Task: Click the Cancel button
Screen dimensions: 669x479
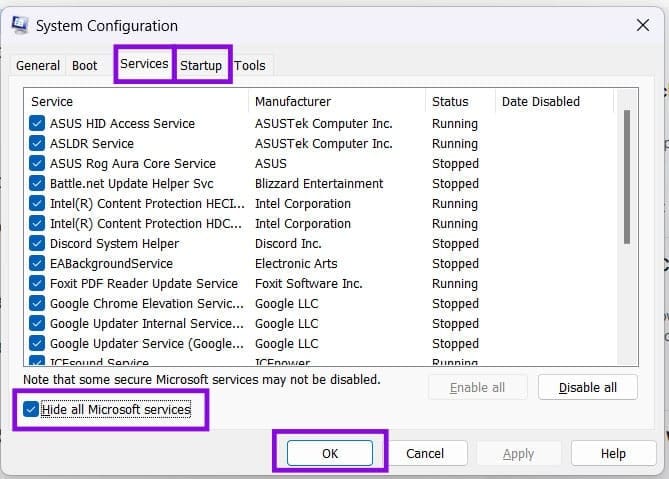Action: [425, 453]
